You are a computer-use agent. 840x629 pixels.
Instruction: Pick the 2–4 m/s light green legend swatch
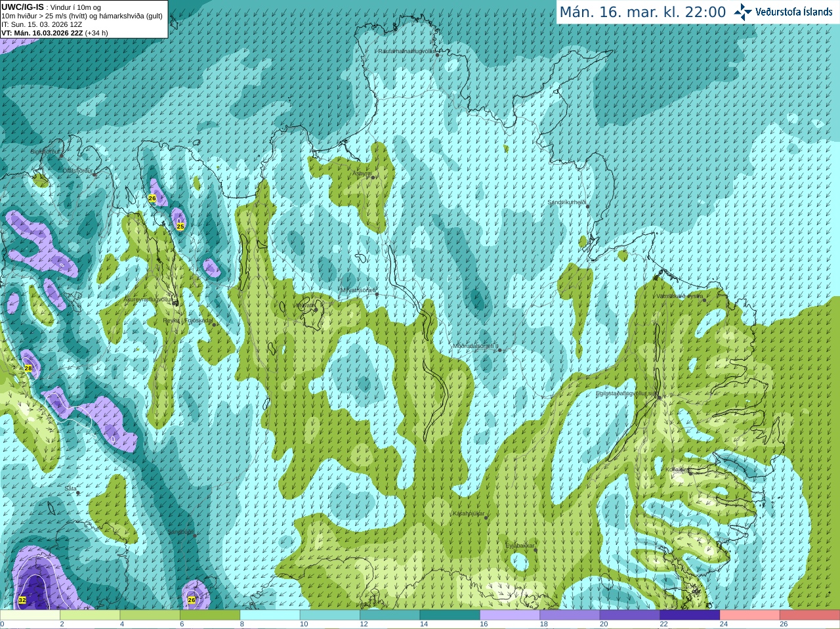coord(90,615)
